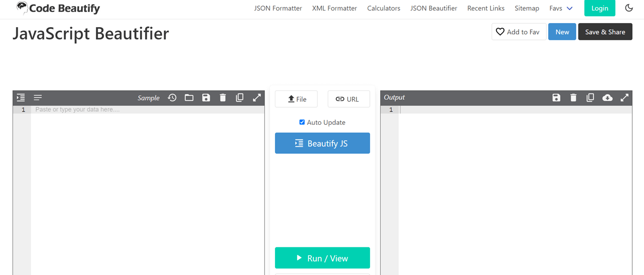644x275 pixels.
Task: Open Recent Links nav item
Action: point(486,8)
